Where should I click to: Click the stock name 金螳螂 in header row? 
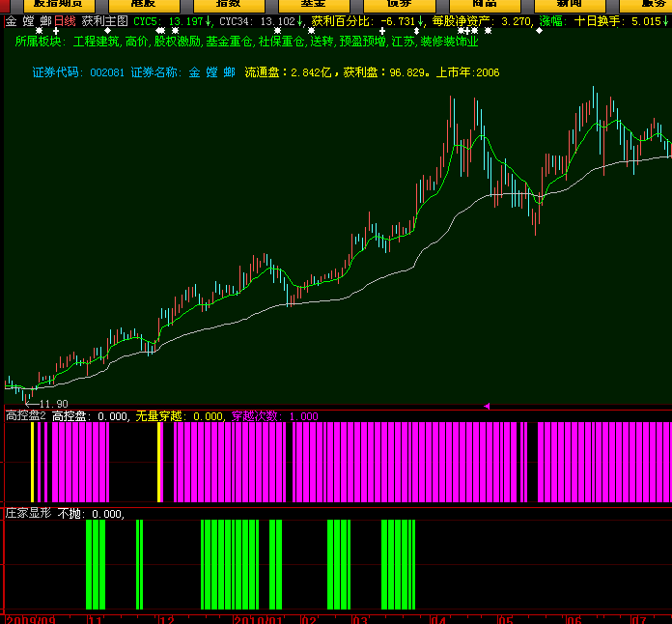(x=28, y=21)
